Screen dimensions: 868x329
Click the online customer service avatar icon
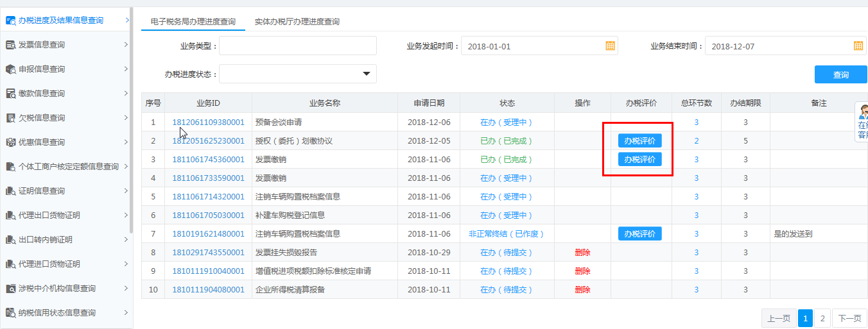coord(863,113)
